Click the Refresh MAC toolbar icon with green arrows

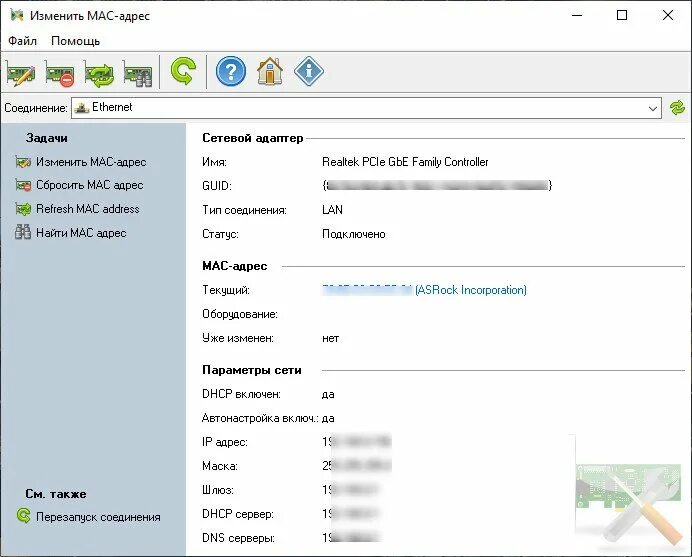coord(98,74)
